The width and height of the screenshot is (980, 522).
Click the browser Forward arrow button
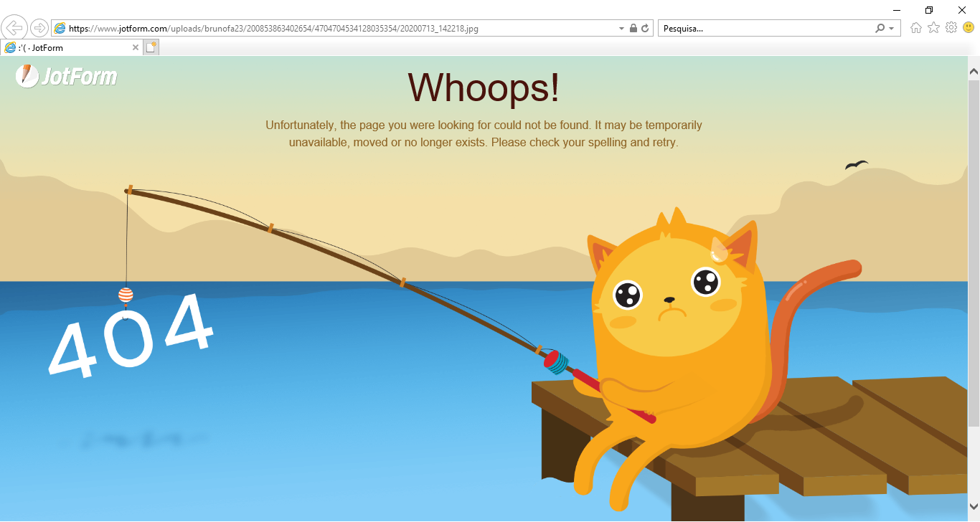coord(39,28)
